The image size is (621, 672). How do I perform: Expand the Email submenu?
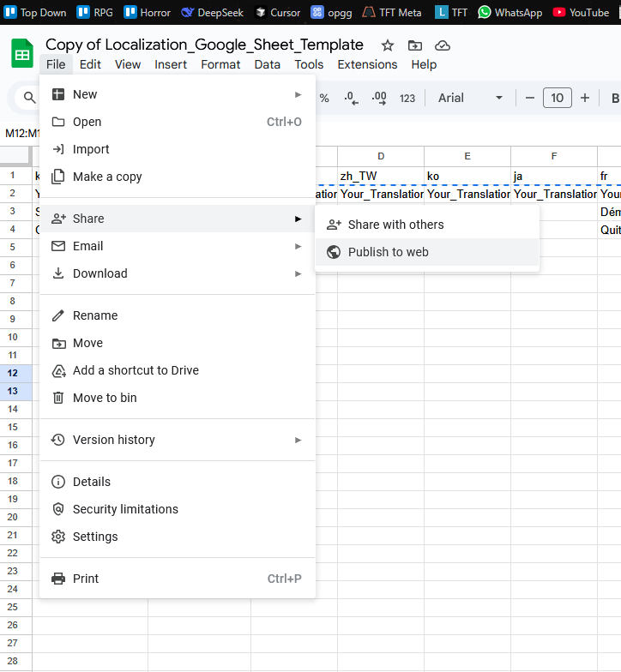coord(177,246)
